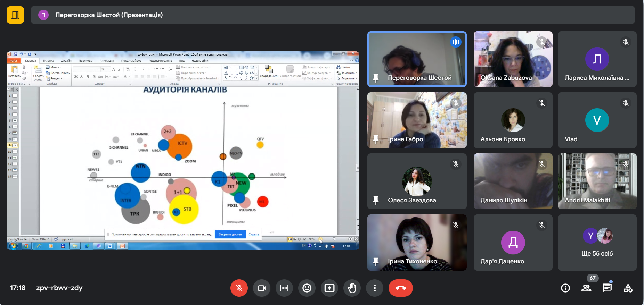Screen dimensions: 644x305
Task: Click undo arrow in quick access toolbar
Action: click(21, 54)
